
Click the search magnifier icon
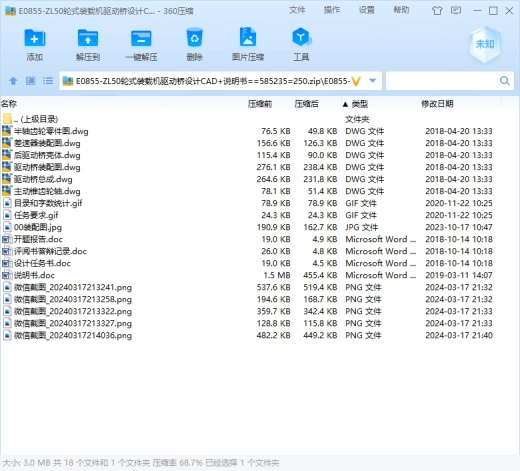[x=505, y=81]
